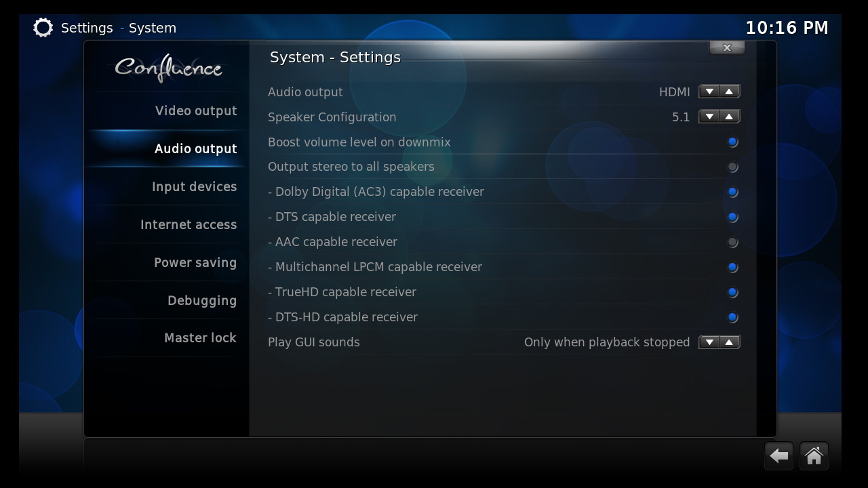
Task: Enable AAC capable receiver option
Action: click(x=503, y=242)
